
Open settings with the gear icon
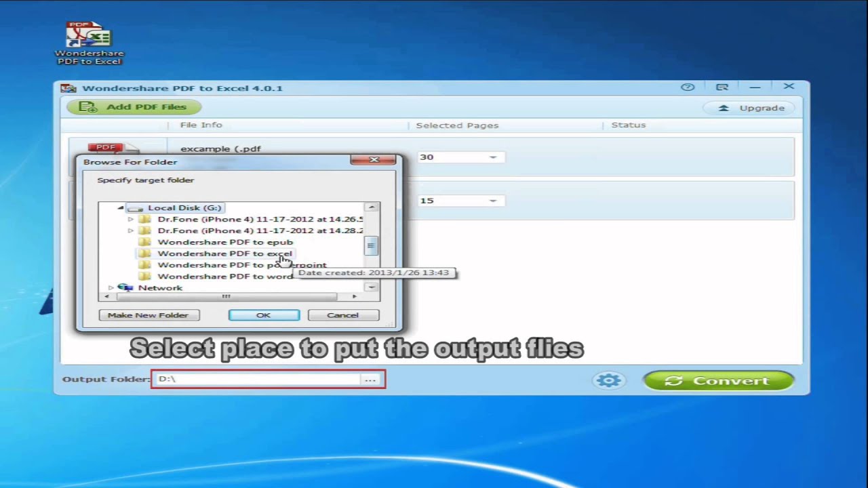(x=608, y=380)
